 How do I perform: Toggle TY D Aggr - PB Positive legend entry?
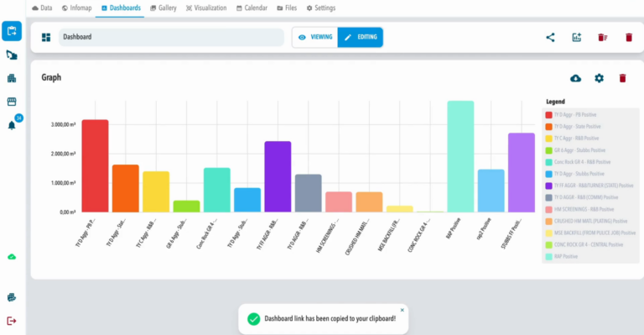click(x=571, y=115)
